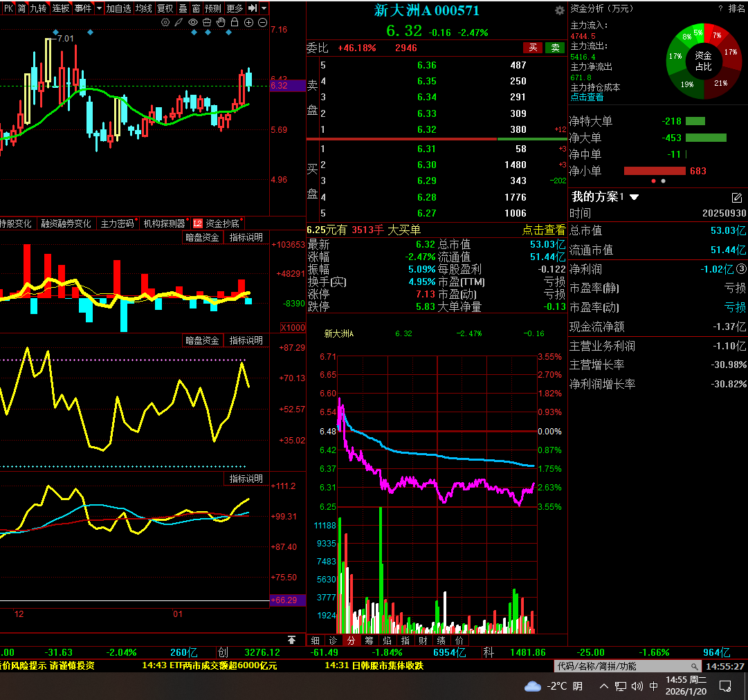
Task: Click the search magnifier icon
Action: (695, 666)
